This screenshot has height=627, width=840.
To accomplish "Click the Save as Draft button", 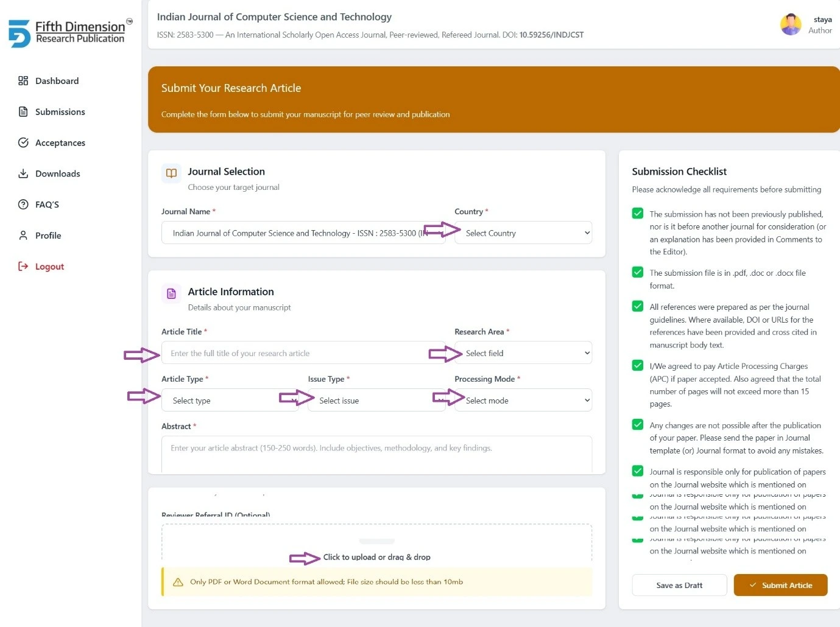I will [679, 585].
